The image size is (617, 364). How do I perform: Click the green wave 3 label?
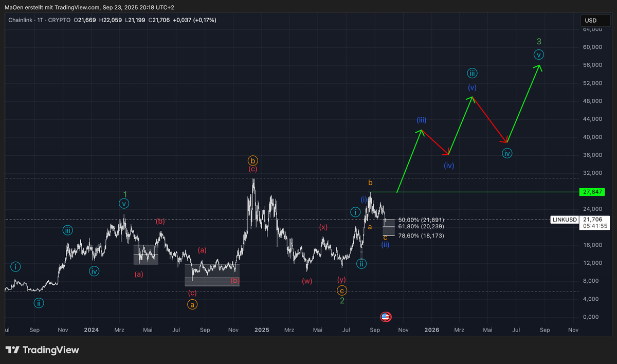(x=538, y=42)
